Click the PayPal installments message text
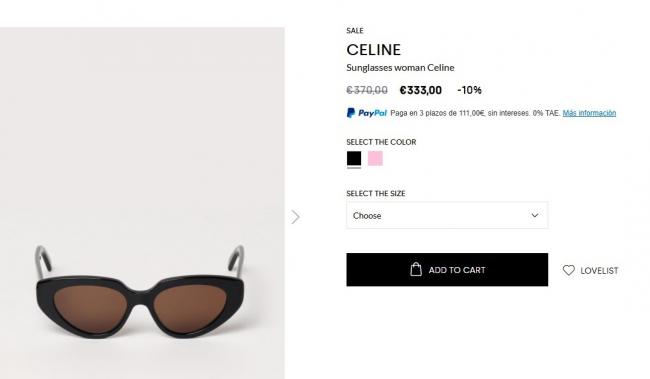The height and width of the screenshot is (379, 650). tap(475, 113)
